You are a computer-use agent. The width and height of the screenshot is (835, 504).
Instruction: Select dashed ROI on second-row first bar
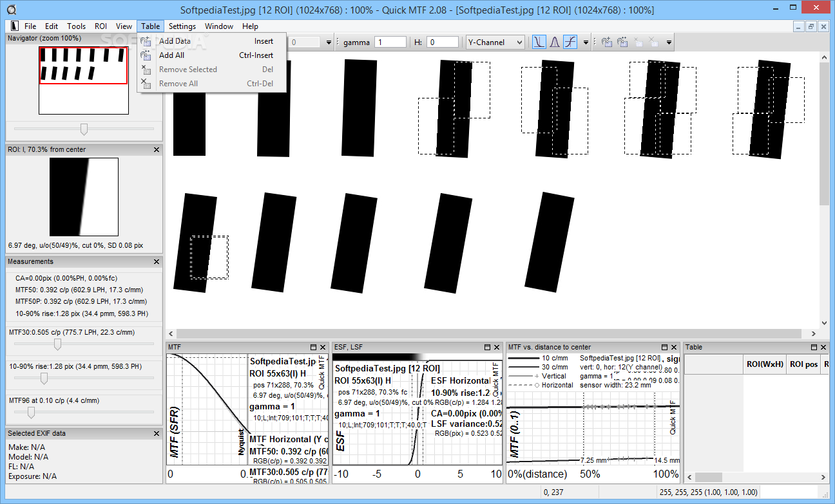tap(209, 257)
